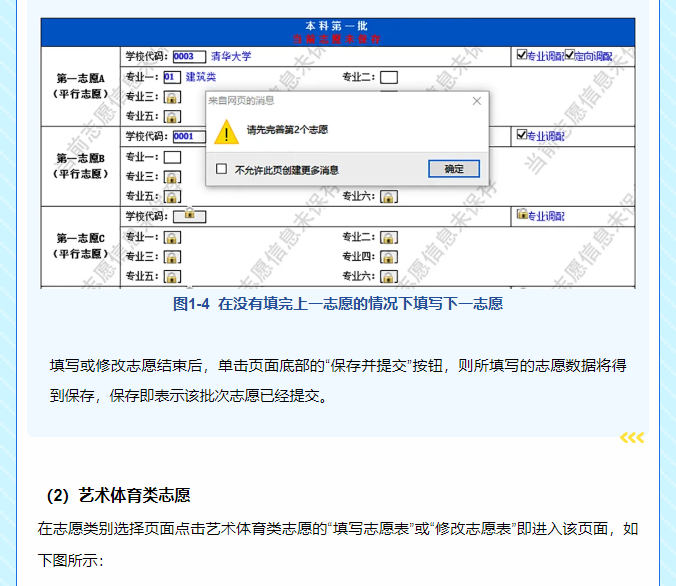This screenshot has height=586, width=676.
Task: Click locked 学校代码 field in 志愿C
Action: tap(189, 214)
